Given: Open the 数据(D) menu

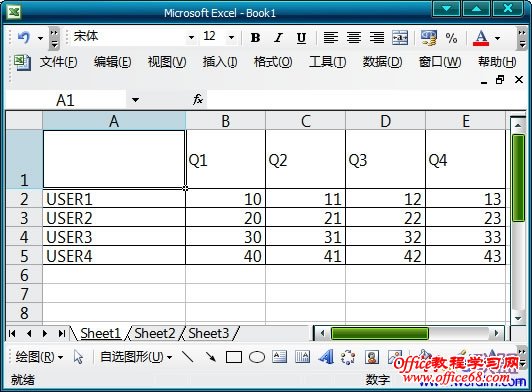Looking at the screenshot, I should [382, 62].
